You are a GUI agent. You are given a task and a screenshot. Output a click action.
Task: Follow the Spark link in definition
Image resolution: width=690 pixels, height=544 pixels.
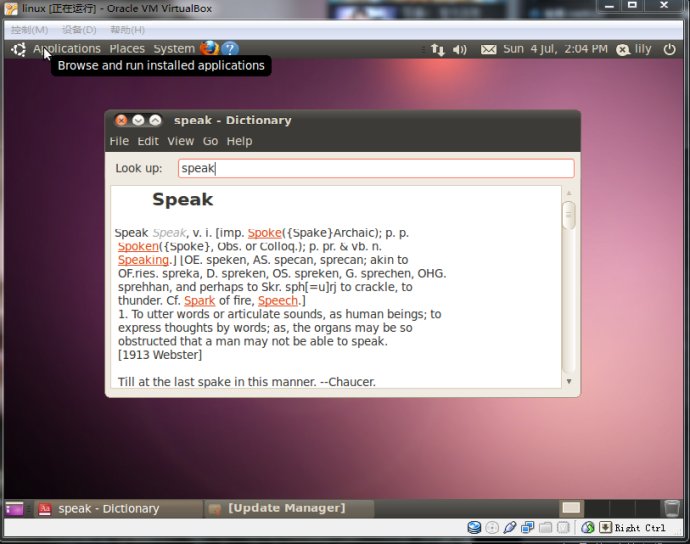199,301
